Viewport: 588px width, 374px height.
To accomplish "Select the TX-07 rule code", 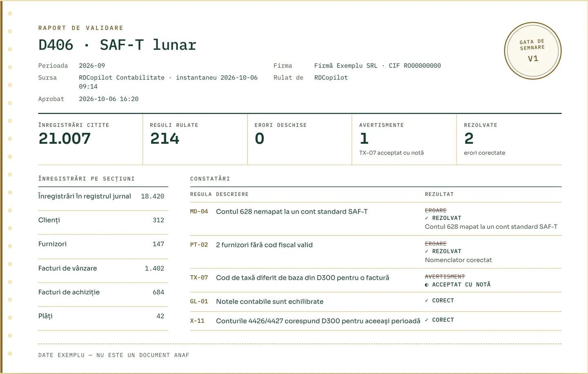I will tap(199, 278).
